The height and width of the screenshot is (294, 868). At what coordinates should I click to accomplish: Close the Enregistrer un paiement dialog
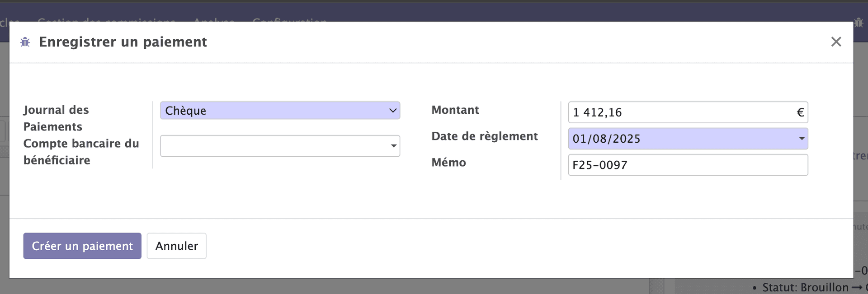836,42
